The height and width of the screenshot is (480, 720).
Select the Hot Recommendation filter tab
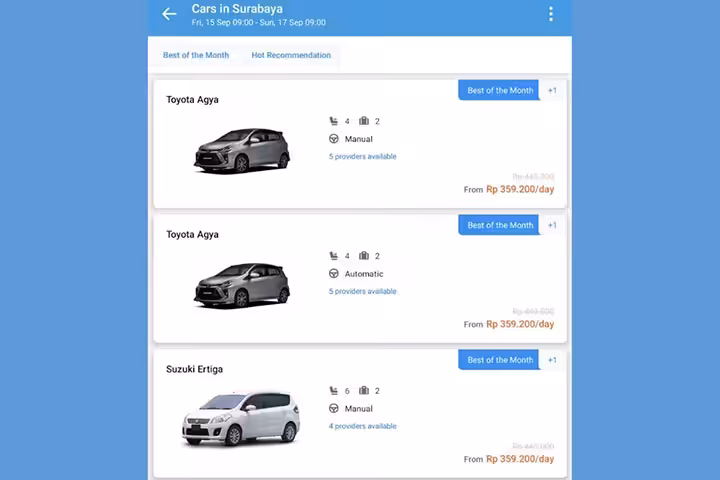(291, 55)
